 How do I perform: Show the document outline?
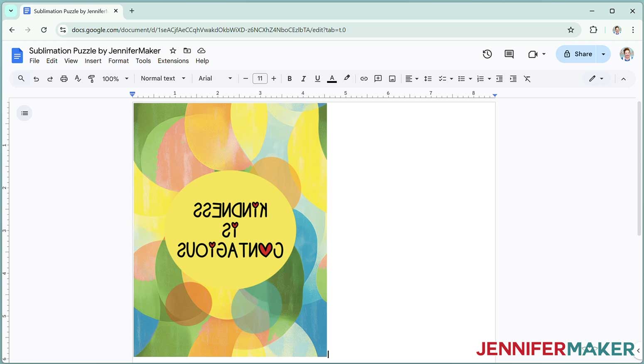[x=25, y=113]
